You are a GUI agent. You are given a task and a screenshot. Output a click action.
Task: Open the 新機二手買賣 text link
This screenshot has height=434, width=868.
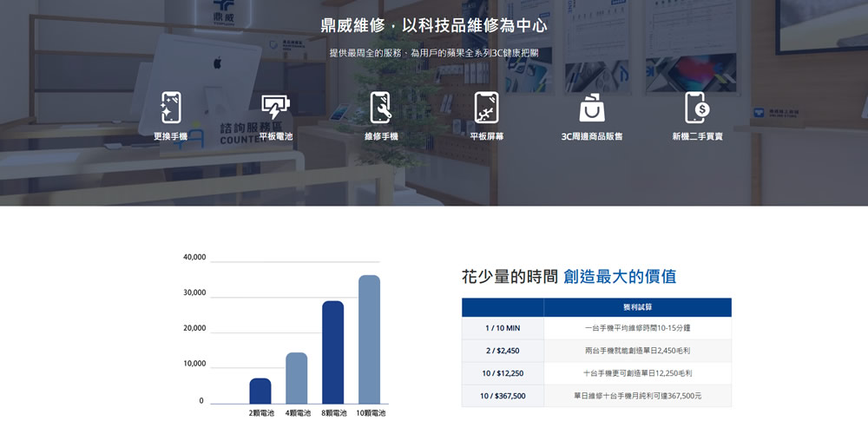click(697, 136)
